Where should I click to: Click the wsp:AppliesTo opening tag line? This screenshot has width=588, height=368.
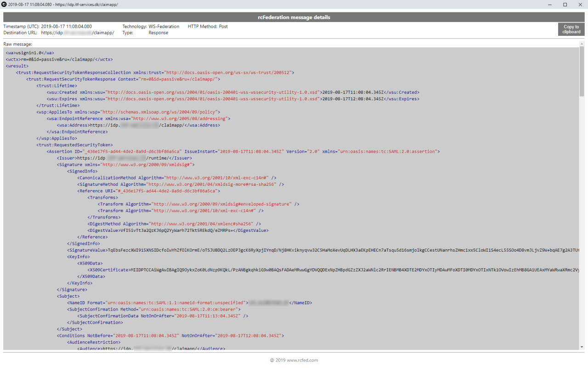128,112
